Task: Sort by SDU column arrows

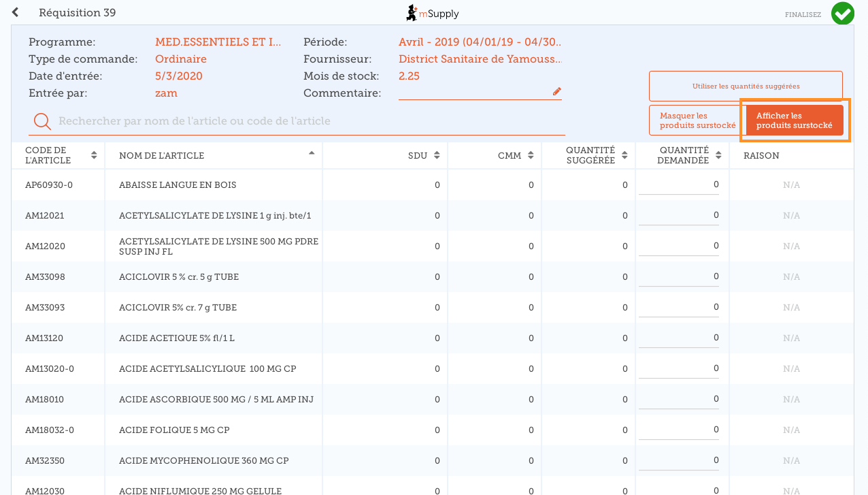Action: [437, 156]
